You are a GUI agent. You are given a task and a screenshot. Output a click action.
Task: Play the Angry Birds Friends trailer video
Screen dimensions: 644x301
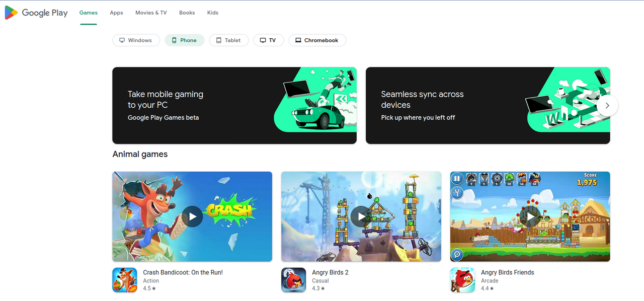[530, 216]
